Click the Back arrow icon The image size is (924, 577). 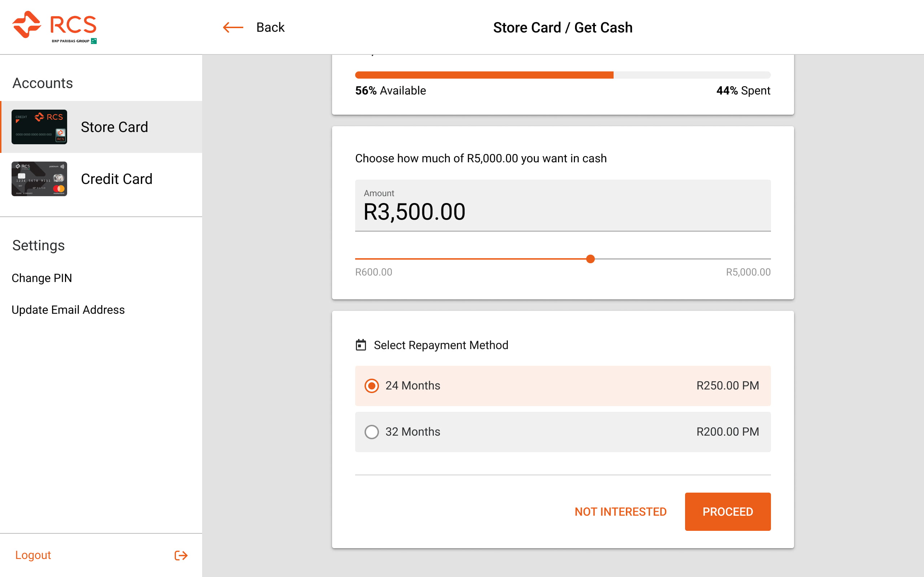pos(232,27)
